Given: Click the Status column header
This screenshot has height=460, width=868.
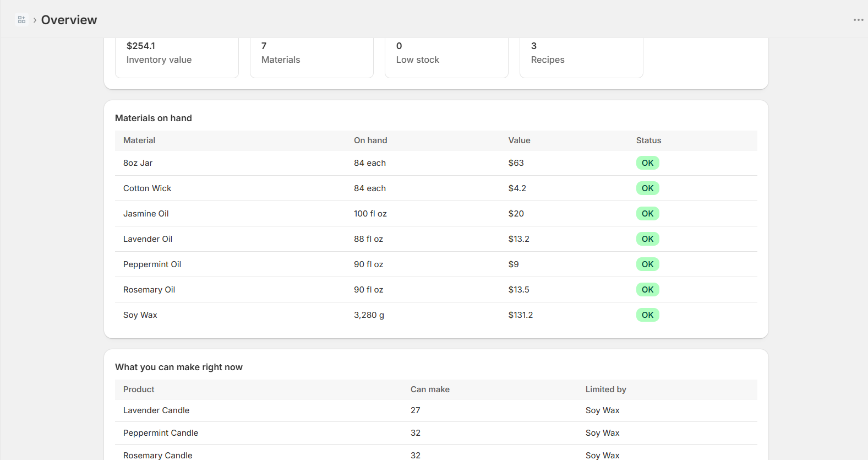Looking at the screenshot, I should click(x=648, y=140).
